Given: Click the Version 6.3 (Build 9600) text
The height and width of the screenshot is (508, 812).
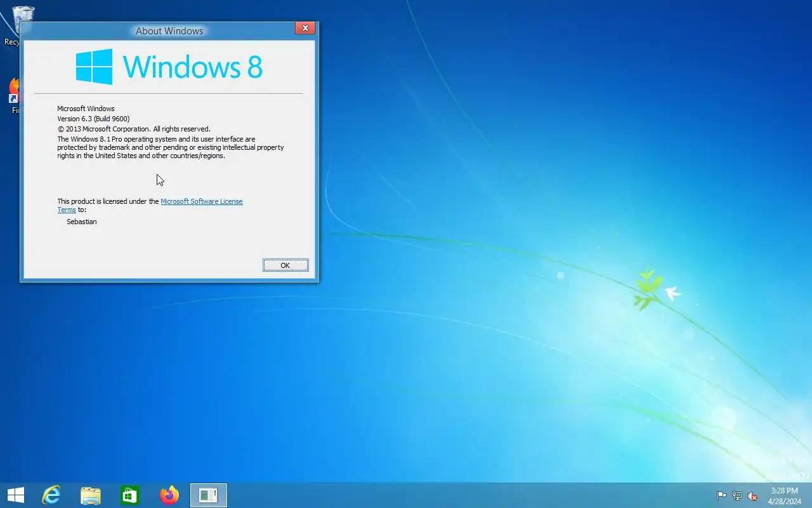Looking at the screenshot, I should (93, 119).
